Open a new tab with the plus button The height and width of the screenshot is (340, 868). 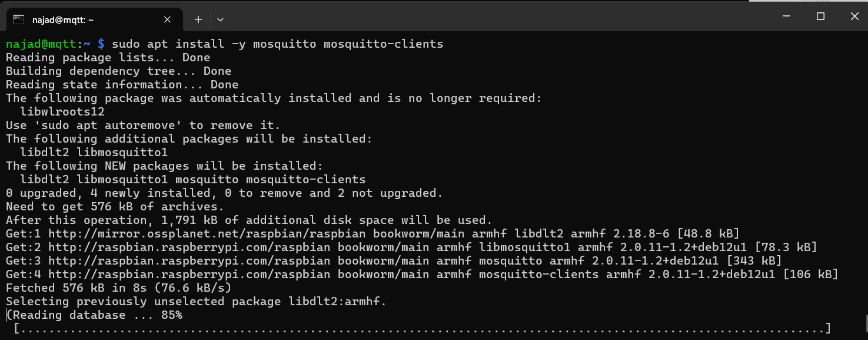pos(198,19)
